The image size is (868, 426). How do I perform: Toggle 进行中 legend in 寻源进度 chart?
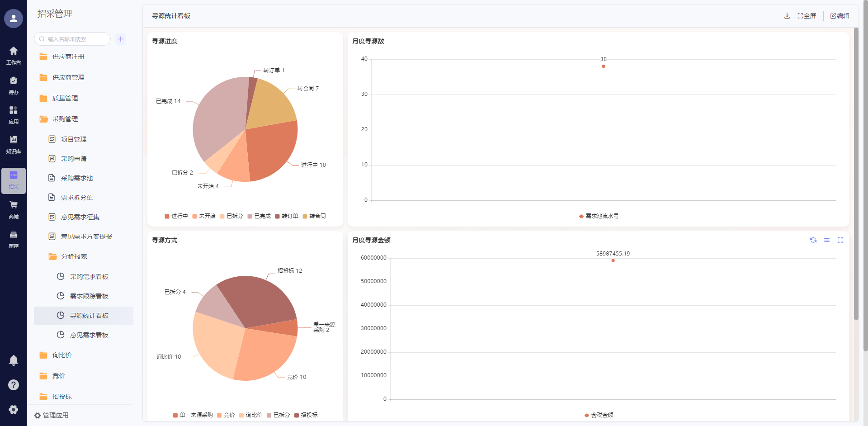coord(176,216)
